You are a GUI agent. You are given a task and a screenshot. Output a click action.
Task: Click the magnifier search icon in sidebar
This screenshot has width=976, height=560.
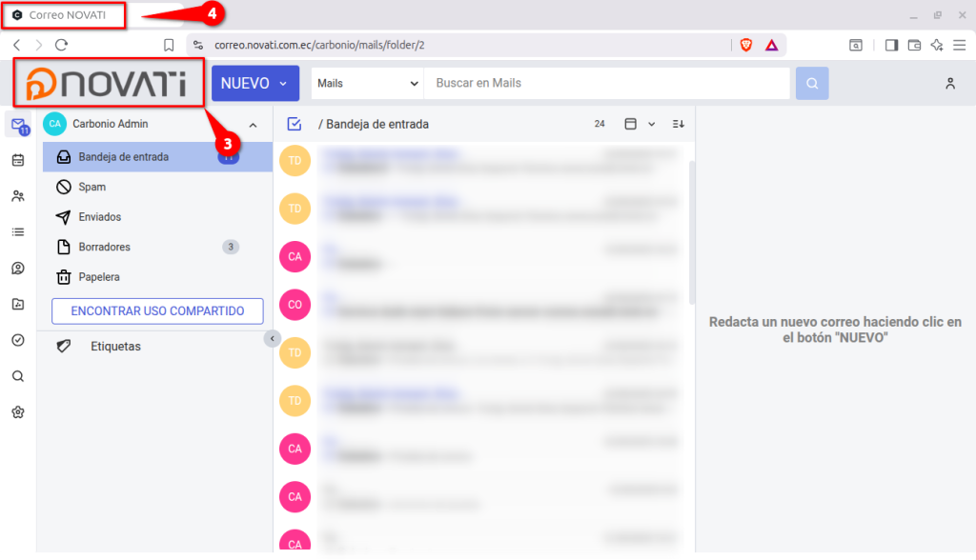pyautogui.click(x=17, y=376)
